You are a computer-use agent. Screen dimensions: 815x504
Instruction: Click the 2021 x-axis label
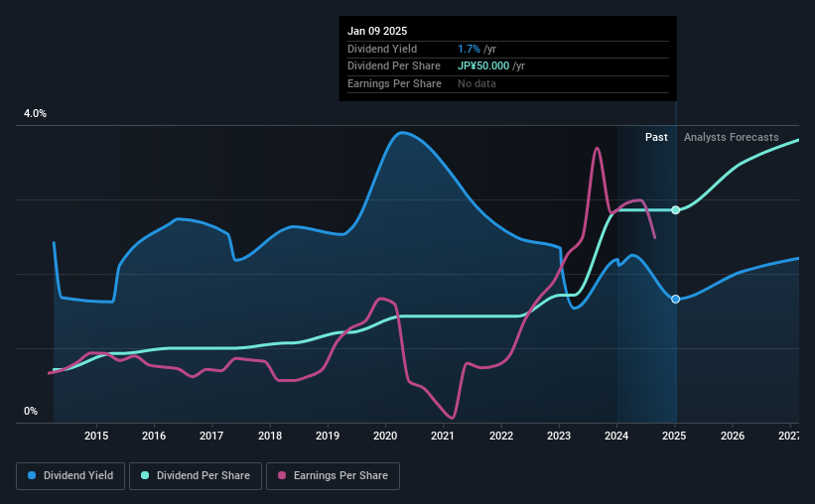(x=443, y=436)
